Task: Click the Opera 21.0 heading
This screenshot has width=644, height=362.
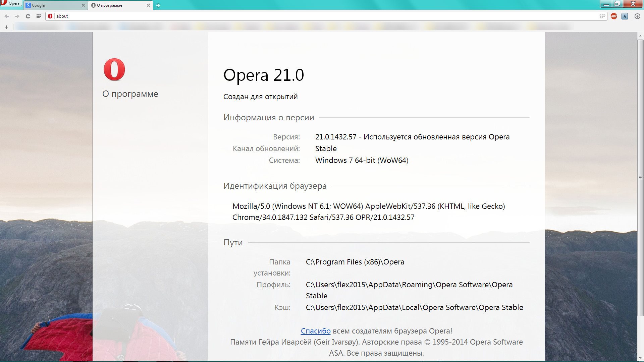Action: click(x=264, y=75)
